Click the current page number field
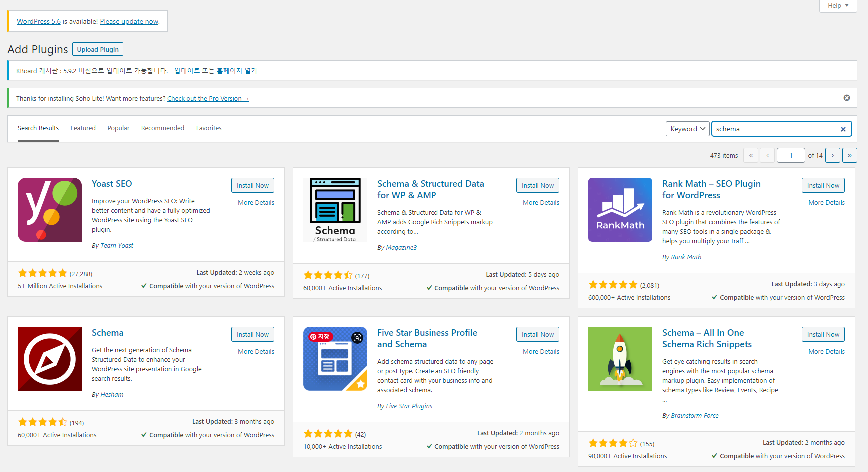Screen dimensions: 868x472 click(x=791, y=155)
